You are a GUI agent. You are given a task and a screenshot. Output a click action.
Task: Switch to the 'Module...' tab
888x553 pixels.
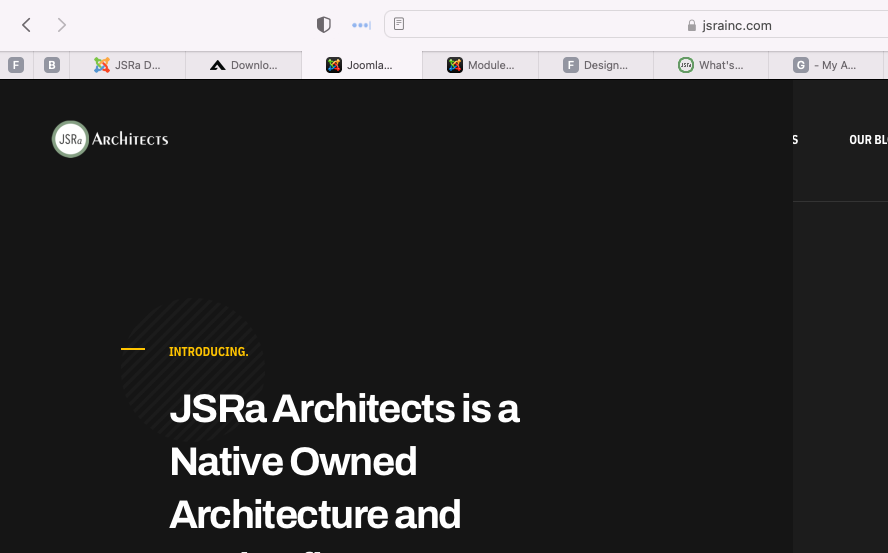click(x=480, y=65)
